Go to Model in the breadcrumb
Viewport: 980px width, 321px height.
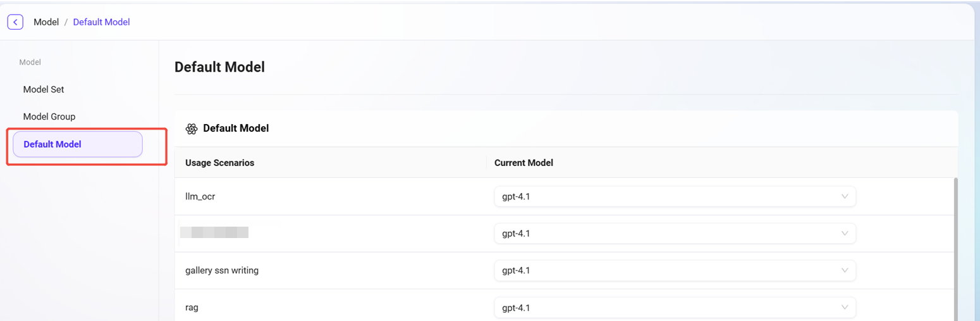coord(46,22)
